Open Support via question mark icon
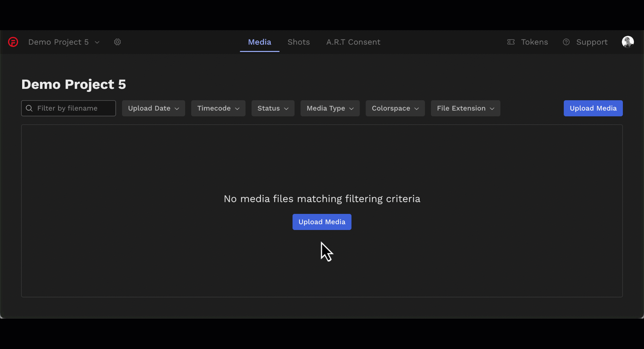The image size is (644, 349). pyautogui.click(x=567, y=42)
